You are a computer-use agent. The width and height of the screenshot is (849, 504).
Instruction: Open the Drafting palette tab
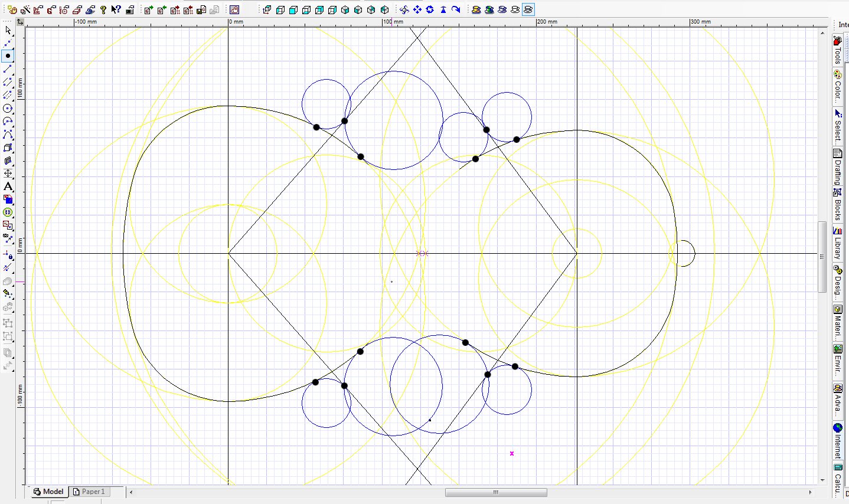tap(838, 167)
